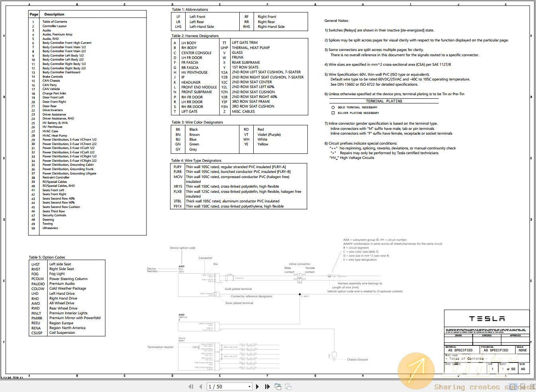Open the page number dropdown arrow
Viewport: 536px width, 392px height.
click(249, 386)
